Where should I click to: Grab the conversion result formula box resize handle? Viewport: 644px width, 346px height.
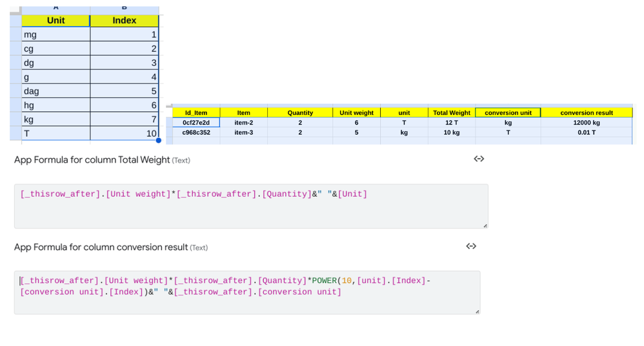point(478,312)
